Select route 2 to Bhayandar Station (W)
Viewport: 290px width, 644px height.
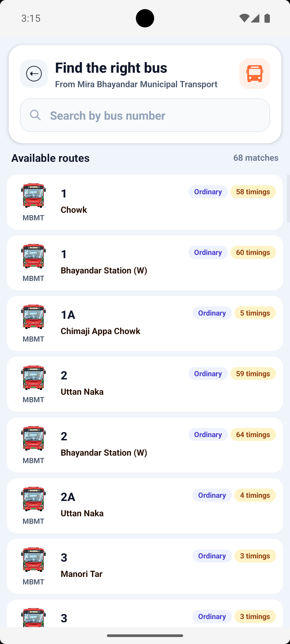[x=121, y=445]
